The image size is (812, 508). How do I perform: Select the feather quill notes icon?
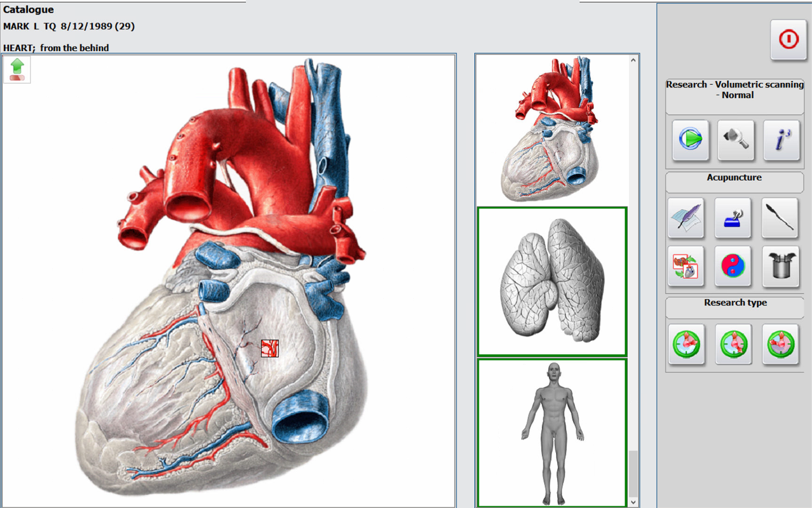click(x=686, y=218)
